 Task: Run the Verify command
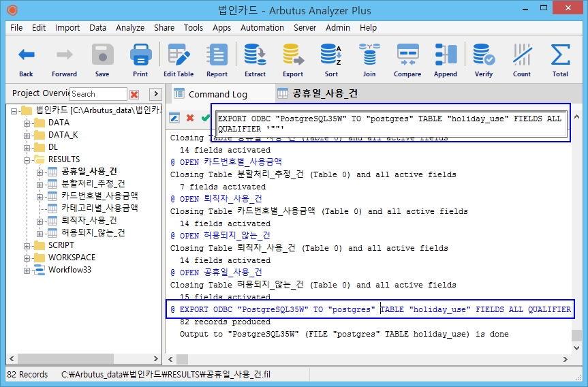pos(484,60)
